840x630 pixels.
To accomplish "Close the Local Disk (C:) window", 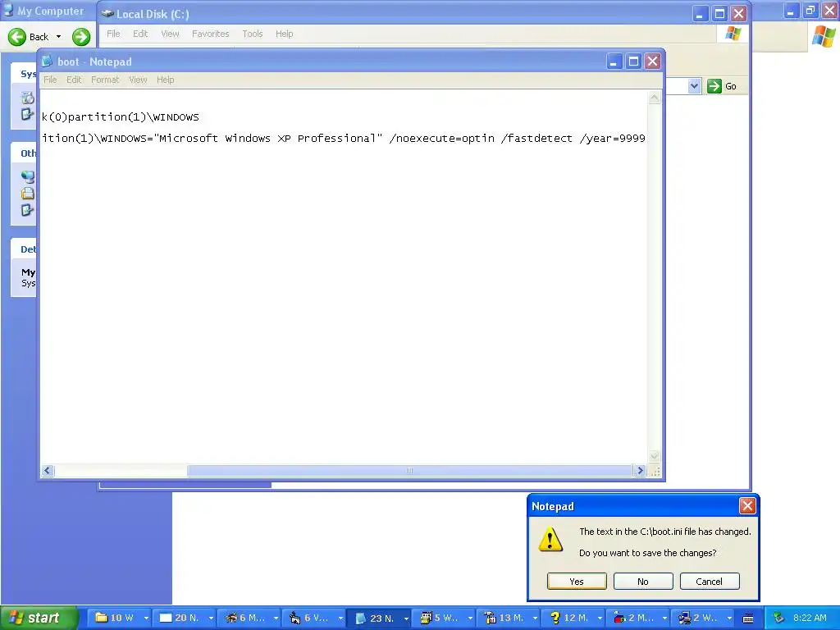I will 739,13.
